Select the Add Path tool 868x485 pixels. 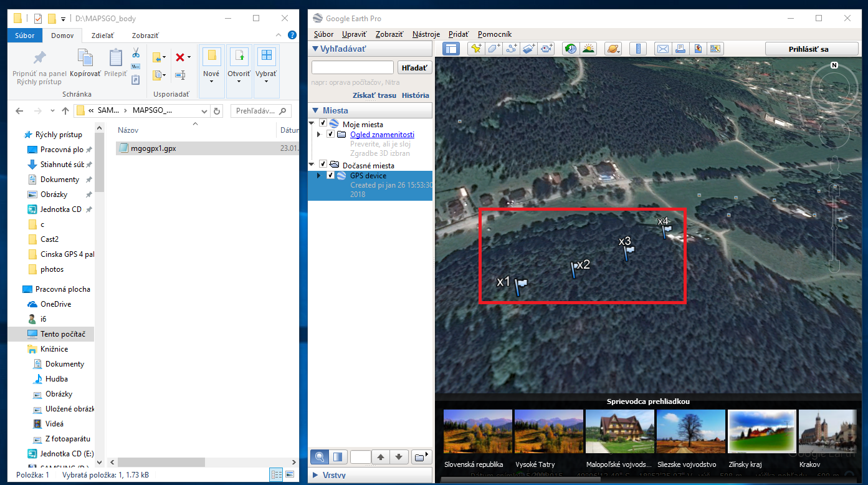[512, 49]
